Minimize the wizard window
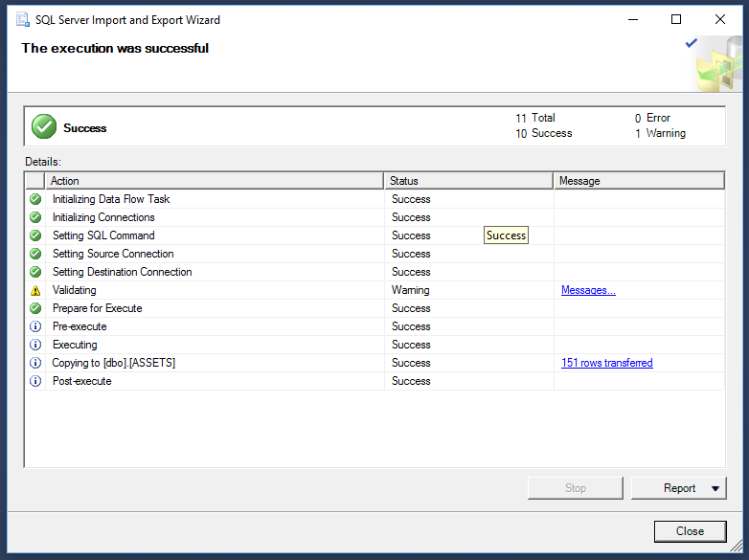Screen dimensions: 749x560 pos(633,19)
